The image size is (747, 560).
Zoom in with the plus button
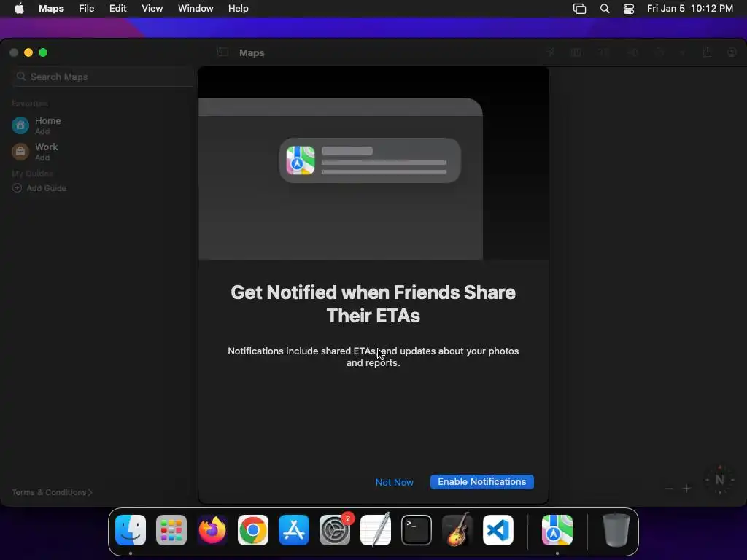pos(686,489)
